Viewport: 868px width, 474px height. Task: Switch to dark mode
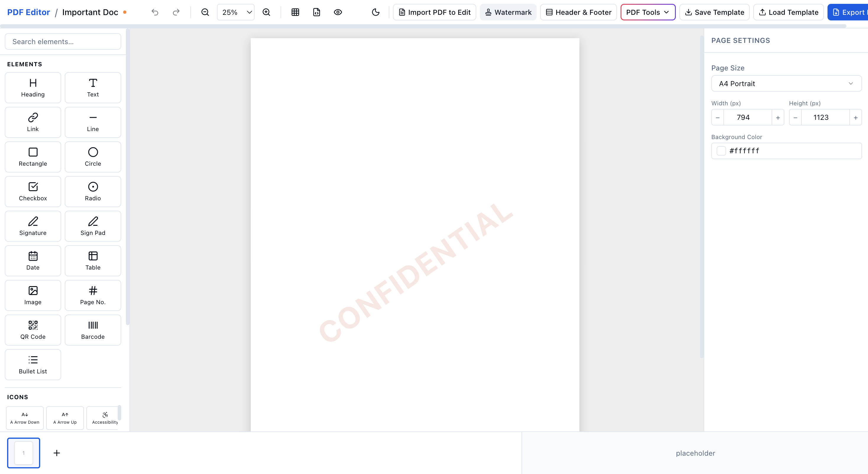tap(375, 12)
